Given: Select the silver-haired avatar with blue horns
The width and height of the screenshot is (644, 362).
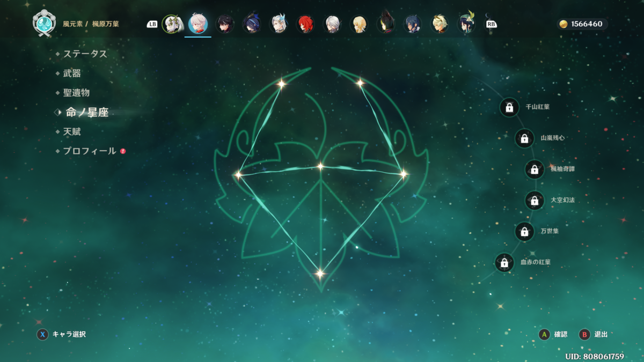Looking at the screenshot, I should click(x=279, y=24).
